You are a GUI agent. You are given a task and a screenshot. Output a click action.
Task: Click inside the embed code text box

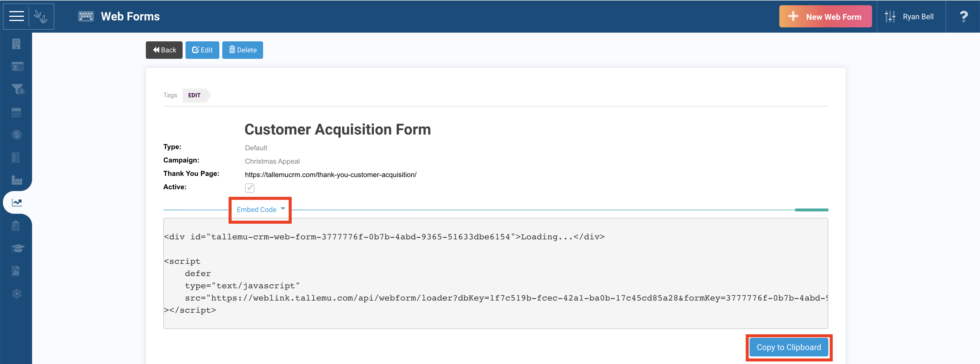point(495,273)
